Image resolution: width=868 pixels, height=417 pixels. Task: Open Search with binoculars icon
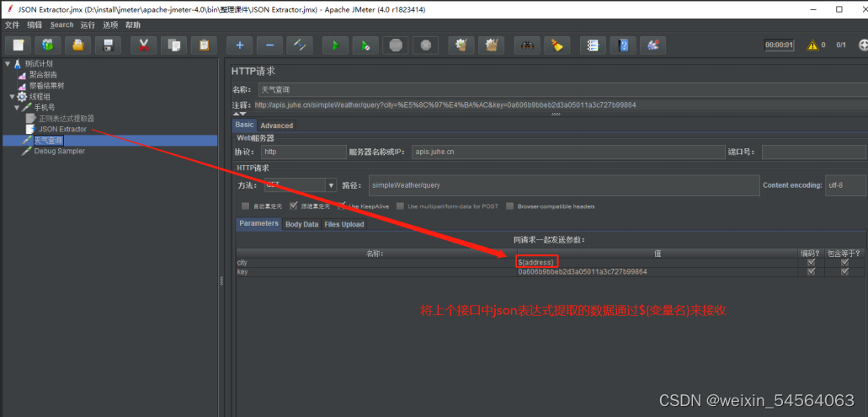point(527,45)
